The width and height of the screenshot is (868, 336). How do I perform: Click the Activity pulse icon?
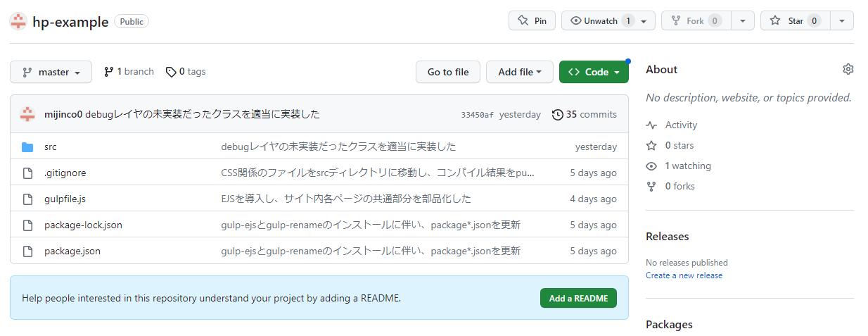tap(651, 125)
